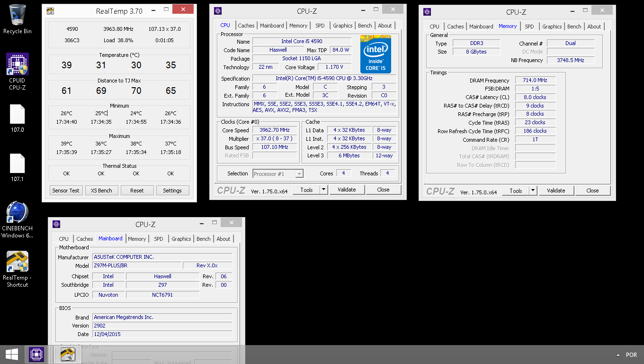Switch to SPD tab in Memory window
This screenshot has height=364, width=644.
(529, 27)
